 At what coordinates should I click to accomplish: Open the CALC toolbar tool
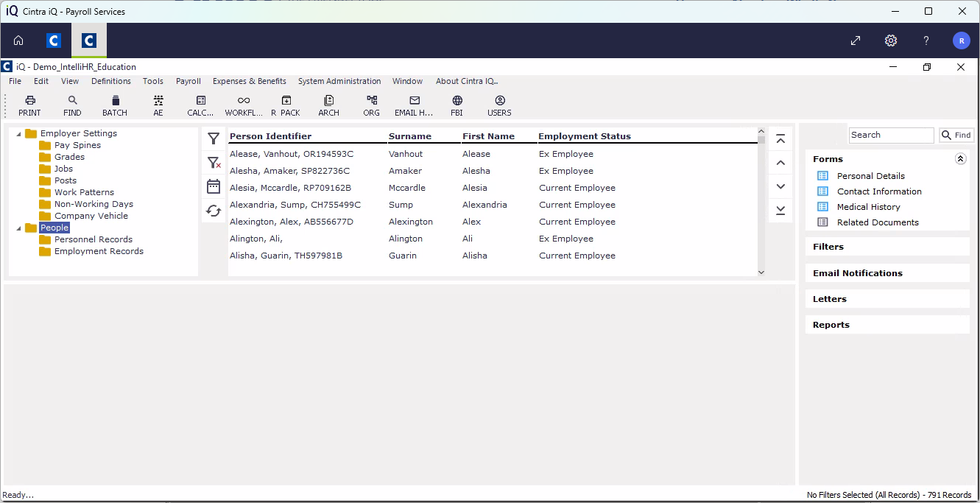coord(200,105)
